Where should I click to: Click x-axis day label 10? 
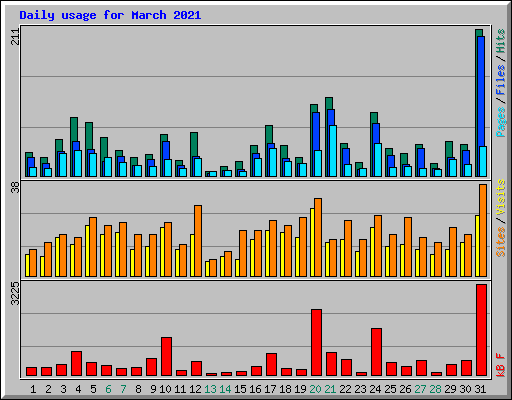tap(165, 389)
